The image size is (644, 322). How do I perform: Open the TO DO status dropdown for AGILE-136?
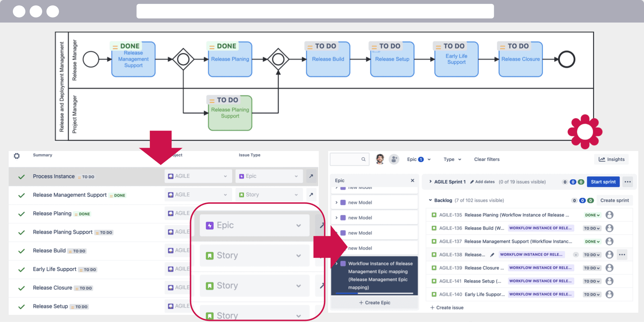[592, 228]
